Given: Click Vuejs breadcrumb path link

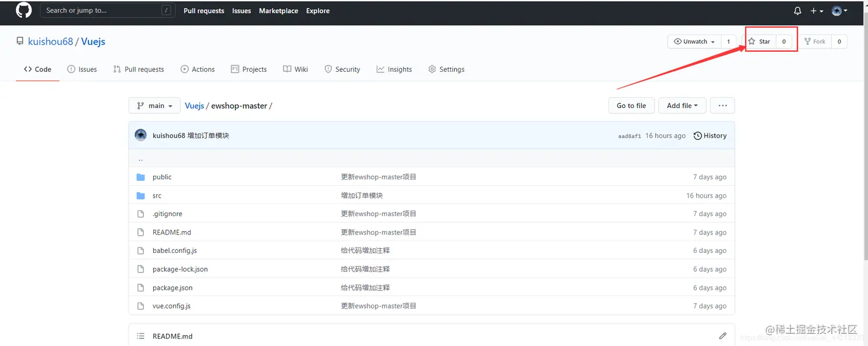Looking at the screenshot, I should coord(195,106).
